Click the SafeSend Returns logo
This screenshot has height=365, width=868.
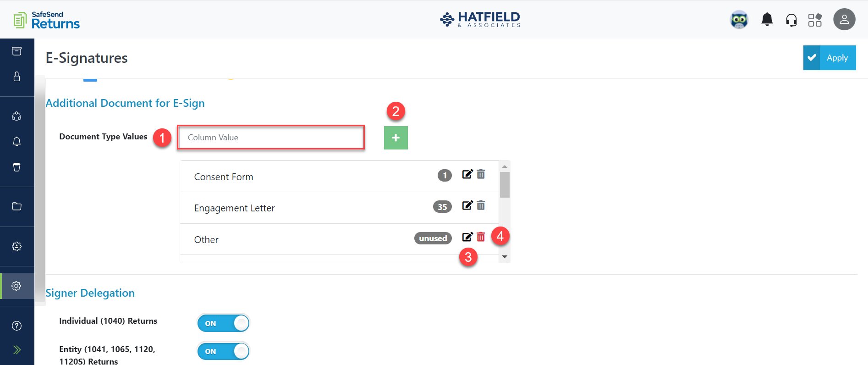click(46, 20)
